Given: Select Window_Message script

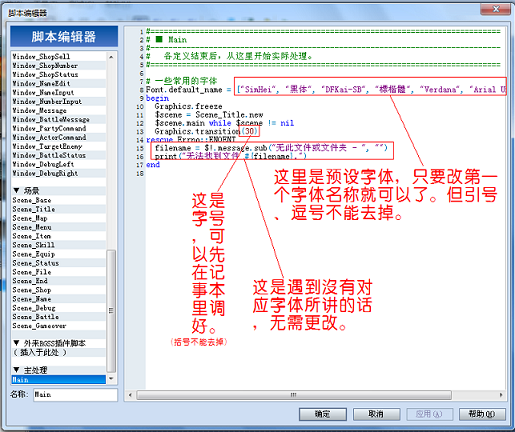Looking at the screenshot, I should pyautogui.click(x=59, y=110).
